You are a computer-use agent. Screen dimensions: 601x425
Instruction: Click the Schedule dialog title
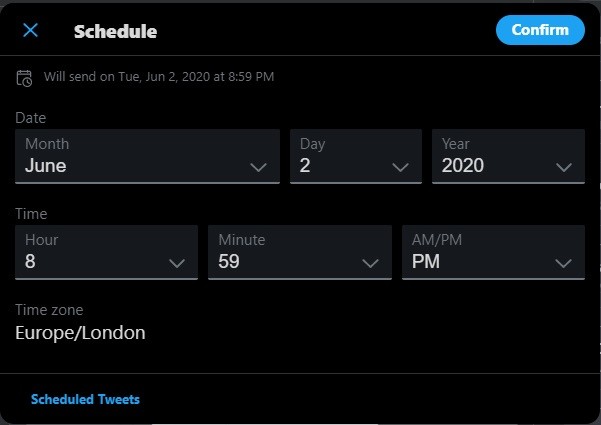click(115, 31)
